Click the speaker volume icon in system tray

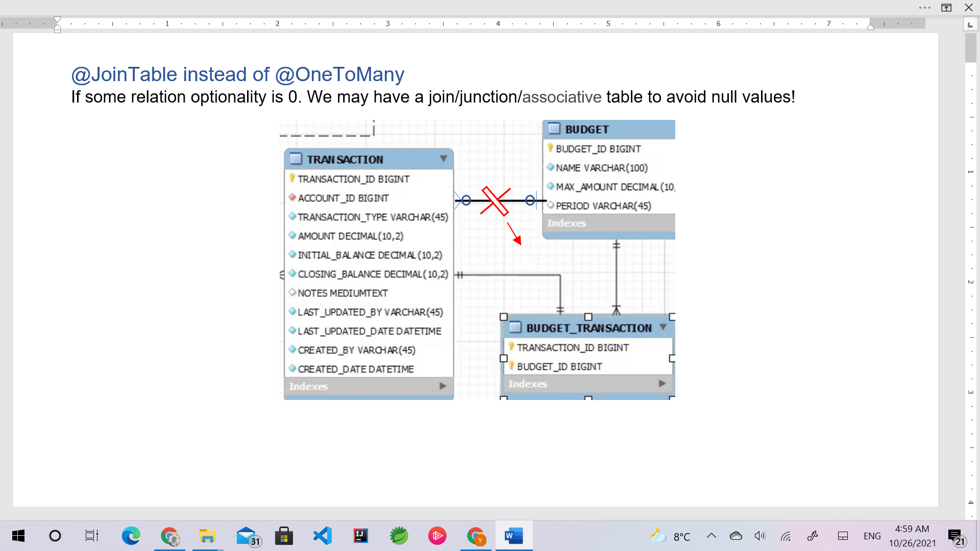tap(760, 536)
